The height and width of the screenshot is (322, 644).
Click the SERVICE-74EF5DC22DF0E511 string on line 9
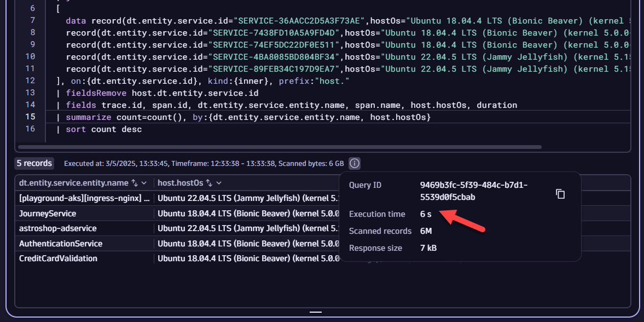point(274,44)
